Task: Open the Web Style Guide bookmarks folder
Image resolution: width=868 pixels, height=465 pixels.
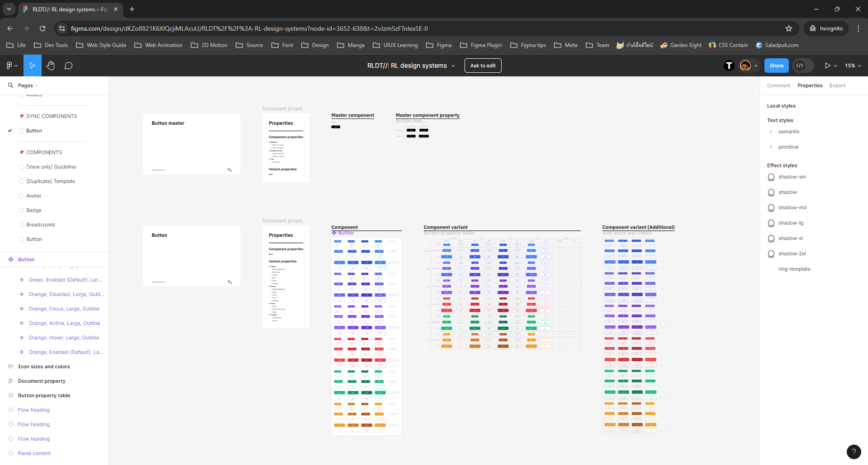Action: pyautogui.click(x=101, y=45)
